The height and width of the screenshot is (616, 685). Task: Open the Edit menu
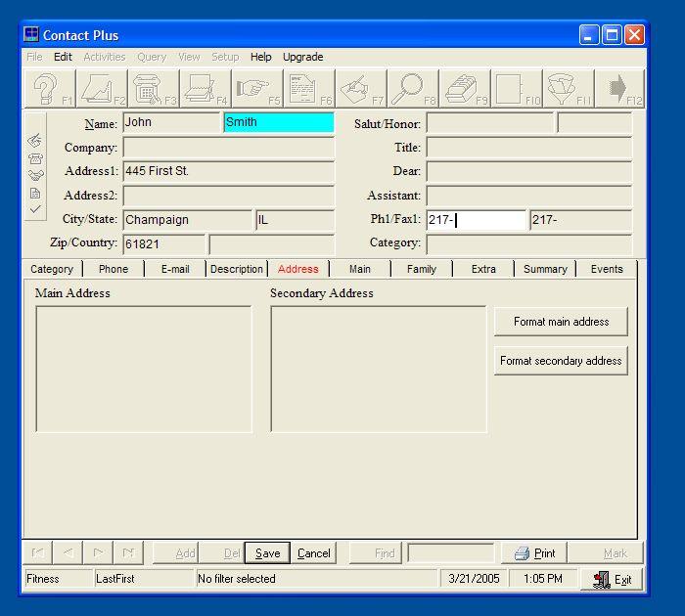(63, 57)
